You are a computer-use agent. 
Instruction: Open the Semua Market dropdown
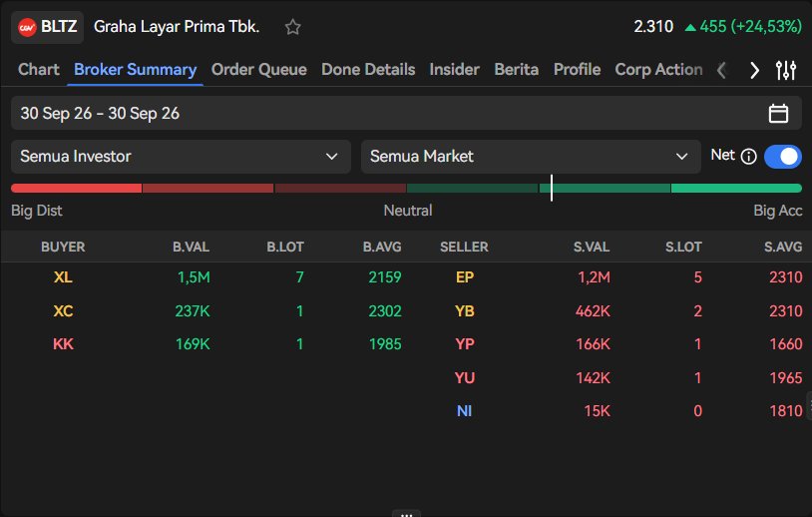pos(531,157)
